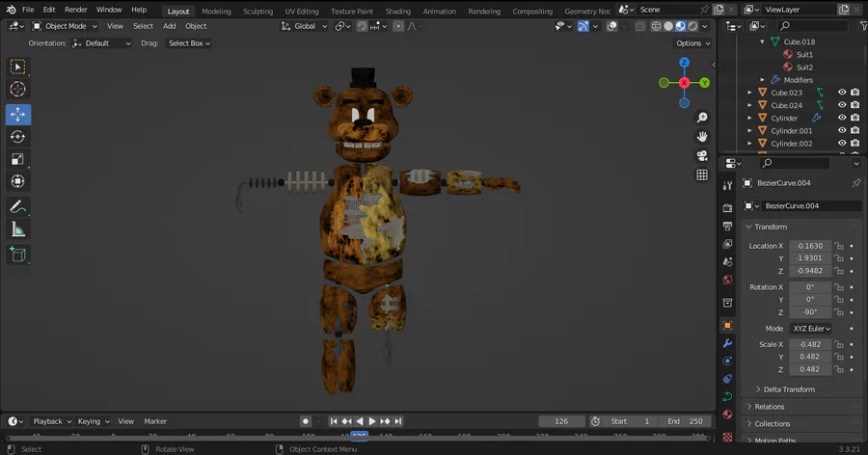Viewport: 868px width, 455px height.
Task: Play the animation forward
Action: (x=372, y=421)
